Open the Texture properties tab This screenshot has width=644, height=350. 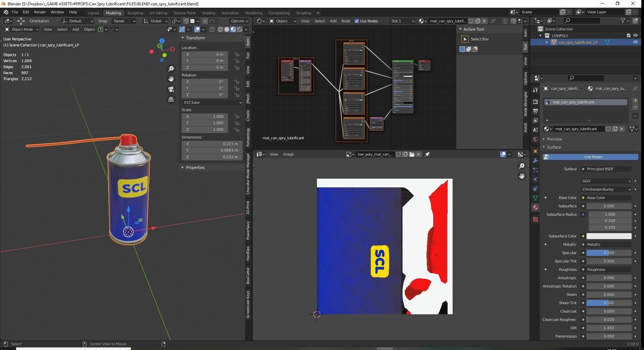click(535, 219)
